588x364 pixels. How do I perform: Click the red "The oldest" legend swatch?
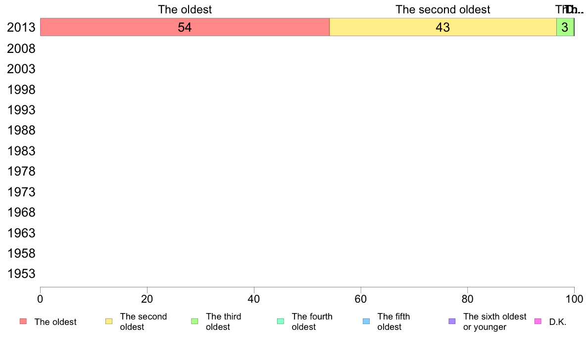pyautogui.click(x=23, y=321)
